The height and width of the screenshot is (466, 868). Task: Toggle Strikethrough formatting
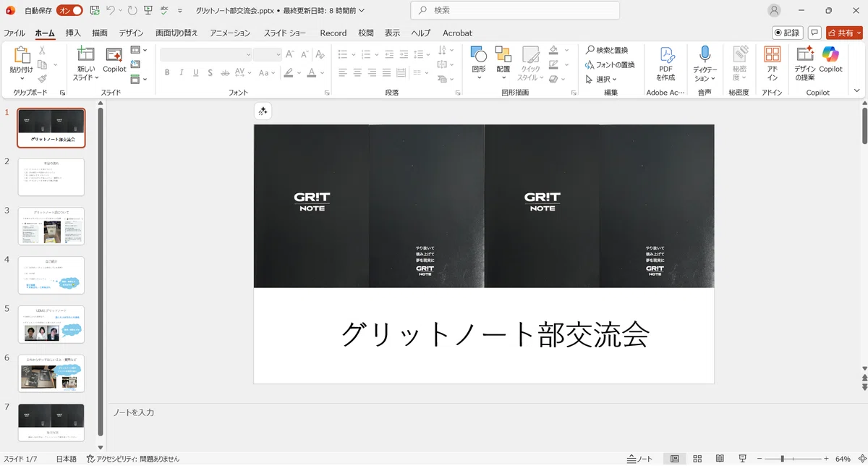pos(225,72)
